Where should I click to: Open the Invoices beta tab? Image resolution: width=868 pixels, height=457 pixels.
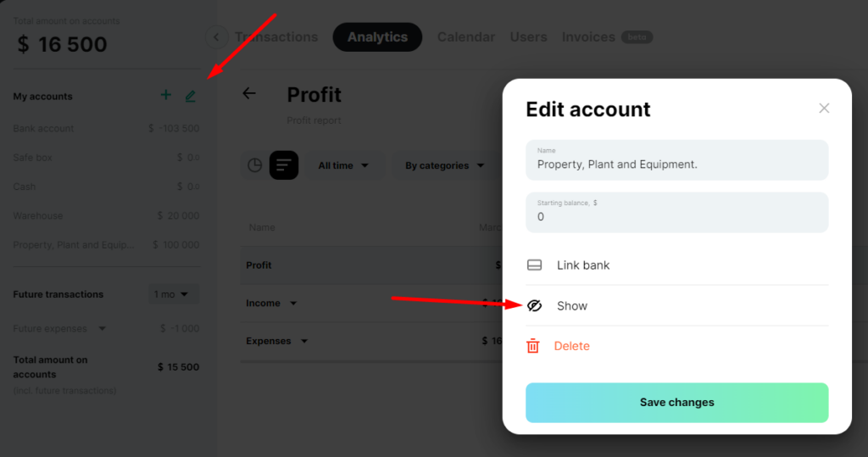[607, 37]
